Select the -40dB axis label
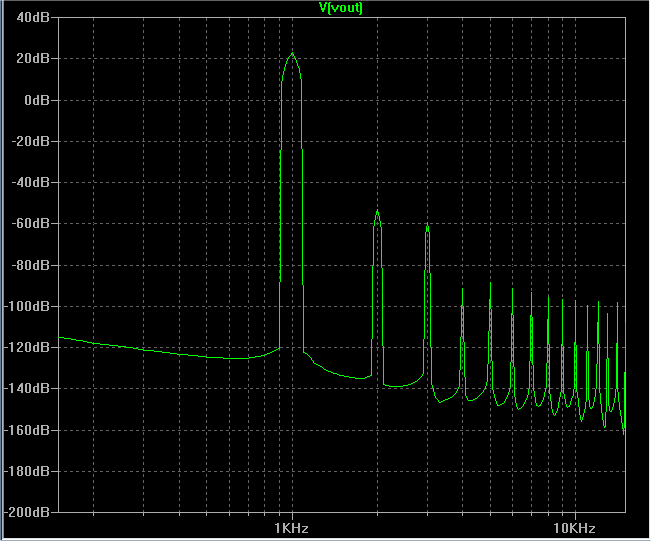This screenshot has width=651, height=541. tap(31, 182)
